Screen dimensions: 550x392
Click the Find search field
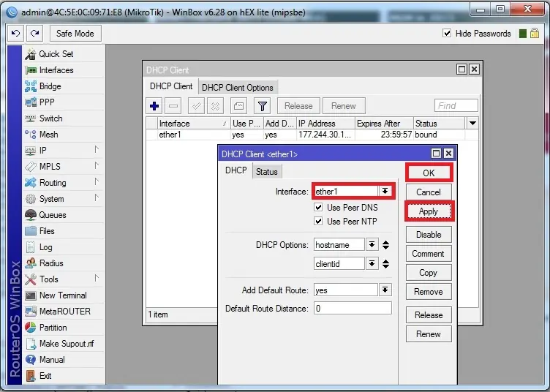tap(456, 105)
